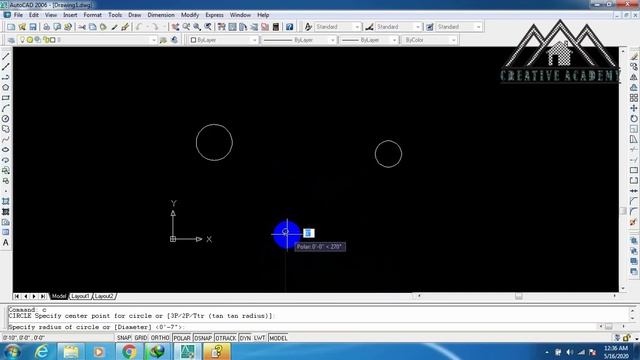Viewport: 640px width, 360px height.
Task: Open the Dimension menu
Action: 161,15
